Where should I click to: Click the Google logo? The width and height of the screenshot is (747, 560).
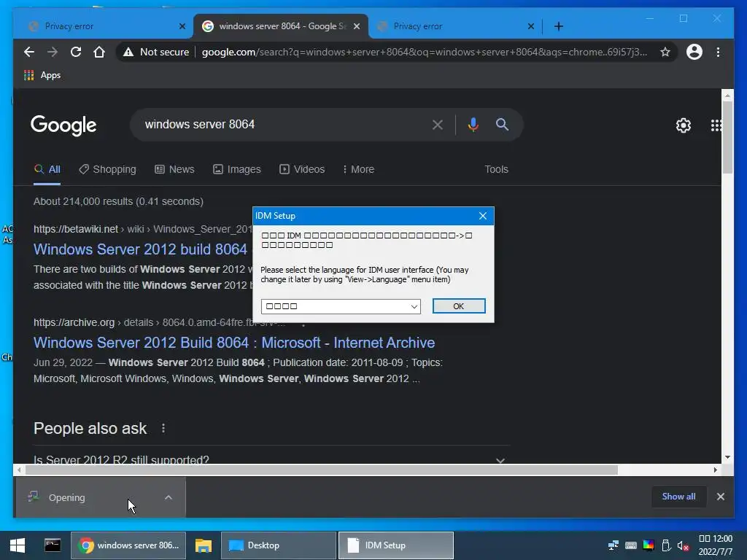(63, 125)
